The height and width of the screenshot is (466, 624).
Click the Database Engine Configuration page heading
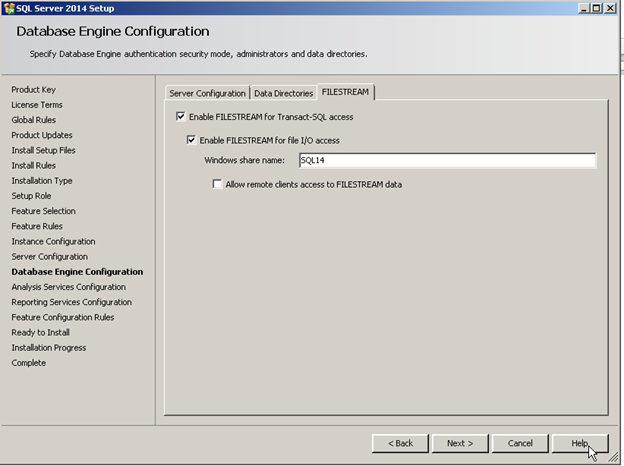point(113,31)
